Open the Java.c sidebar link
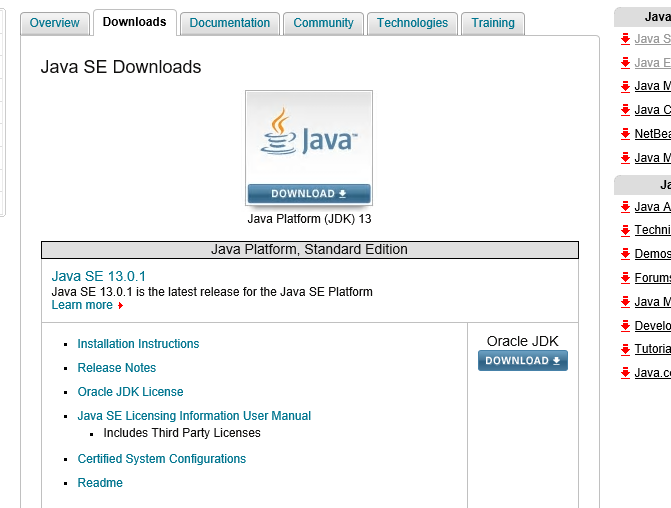Screen dimensions: 671x508 click(653, 373)
